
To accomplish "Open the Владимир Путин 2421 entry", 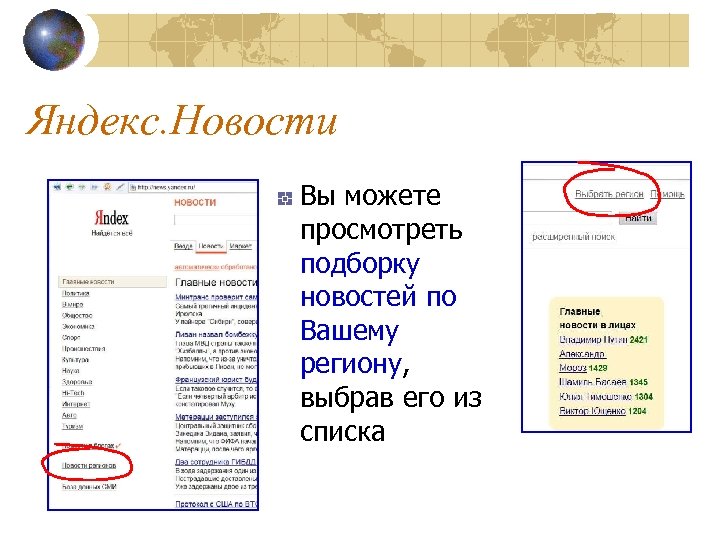I will pos(603,340).
